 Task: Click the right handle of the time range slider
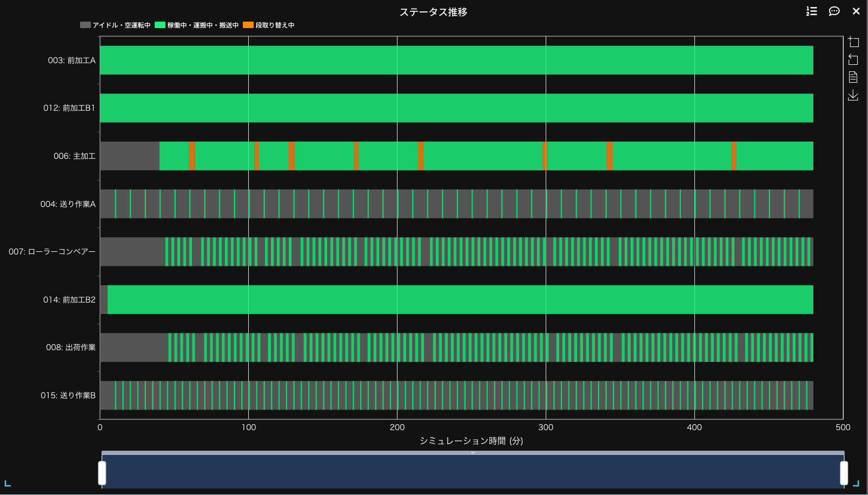coord(844,473)
